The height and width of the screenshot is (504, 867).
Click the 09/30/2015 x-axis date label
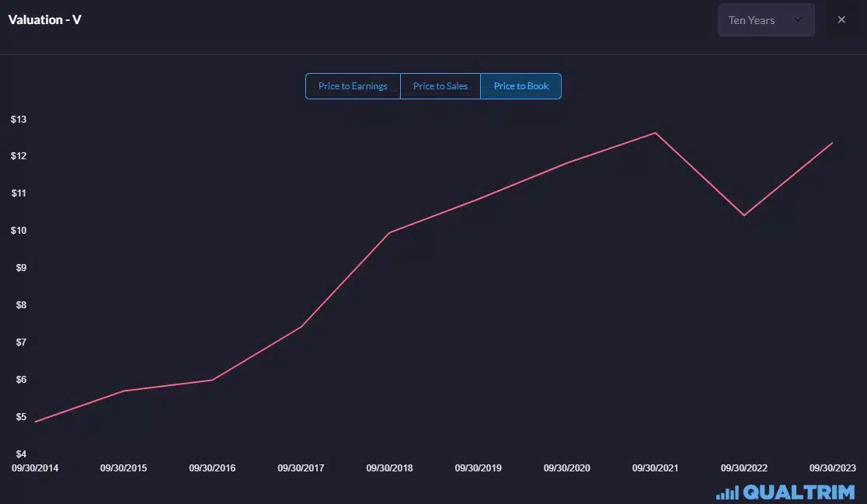click(x=124, y=468)
